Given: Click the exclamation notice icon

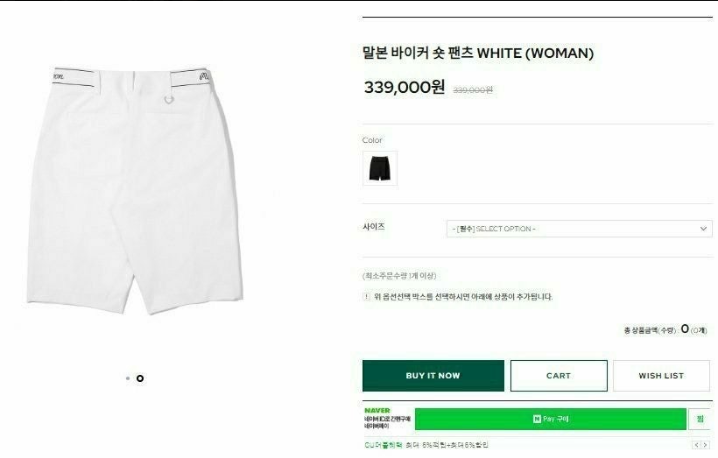Looking at the screenshot, I should tap(366, 297).
